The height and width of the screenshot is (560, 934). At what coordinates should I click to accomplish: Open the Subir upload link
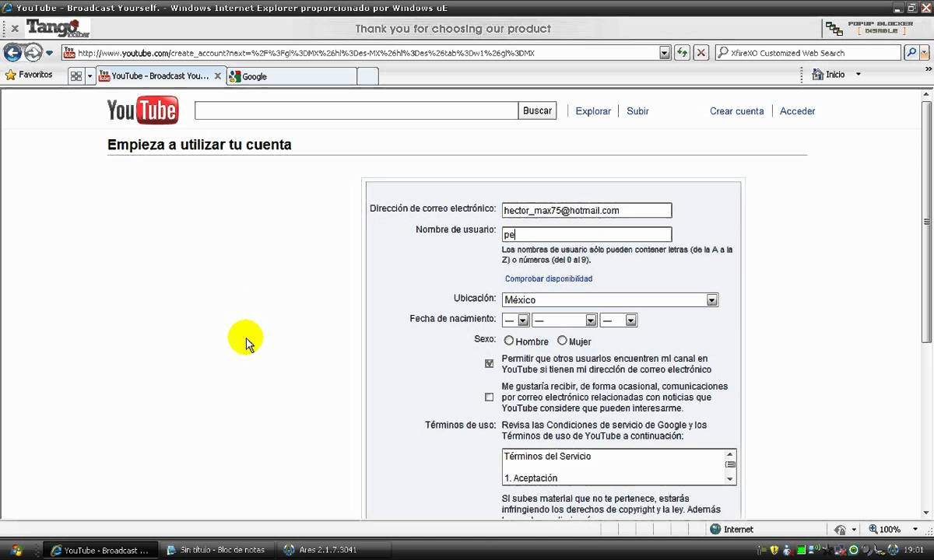637,111
